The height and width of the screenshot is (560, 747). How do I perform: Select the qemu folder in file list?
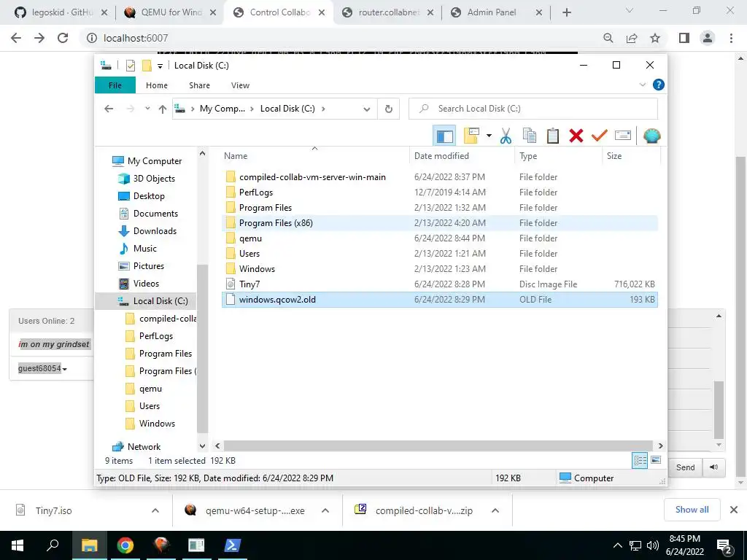tap(439, 238)
